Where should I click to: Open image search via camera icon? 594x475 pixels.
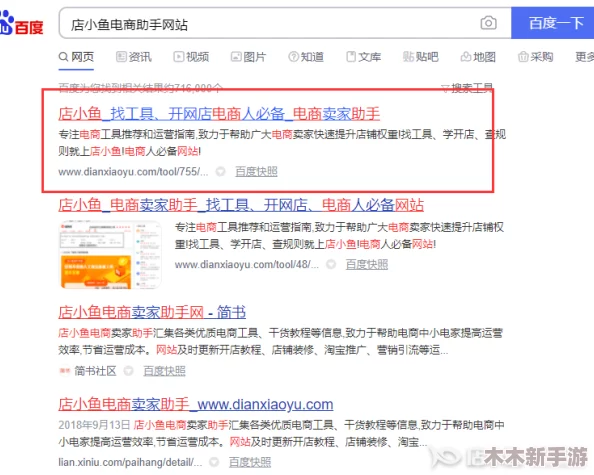click(488, 23)
